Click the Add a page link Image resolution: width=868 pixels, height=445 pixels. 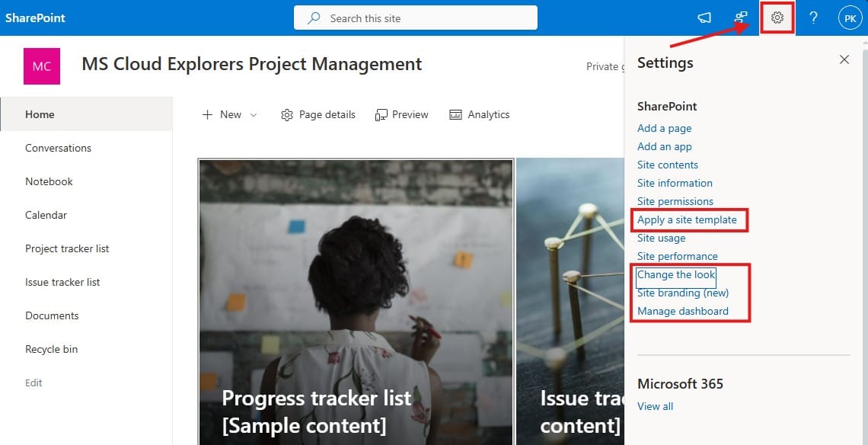(x=664, y=128)
